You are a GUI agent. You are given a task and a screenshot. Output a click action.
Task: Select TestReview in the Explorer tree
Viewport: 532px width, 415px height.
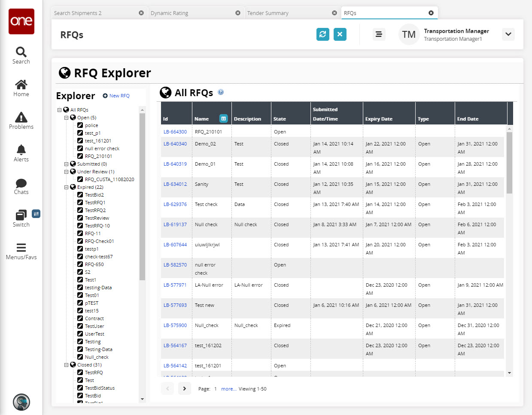97,218
